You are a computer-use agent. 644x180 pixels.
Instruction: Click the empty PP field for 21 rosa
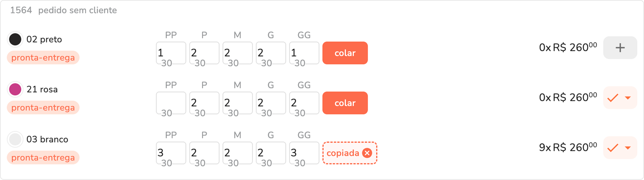pyautogui.click(x=171, y=103)
